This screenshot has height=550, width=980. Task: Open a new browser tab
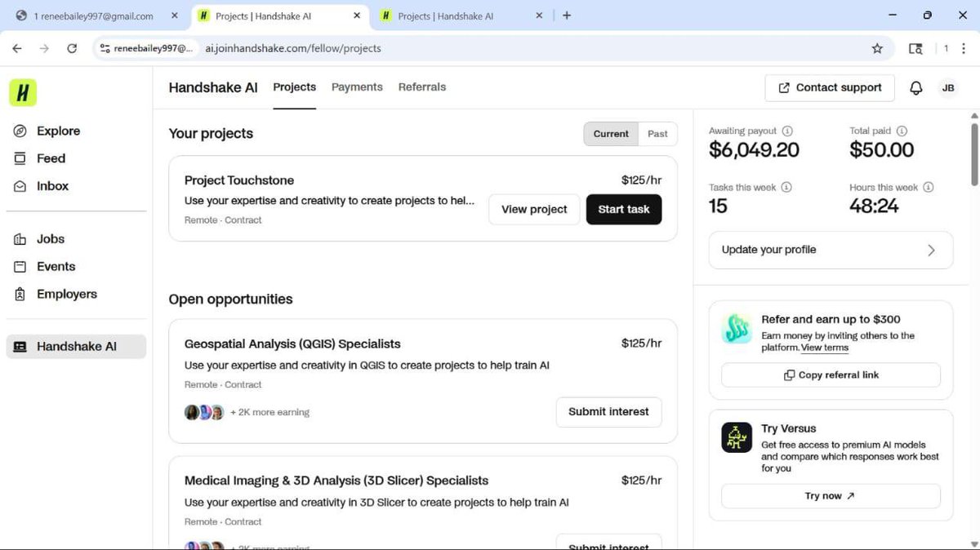(567, 16)
